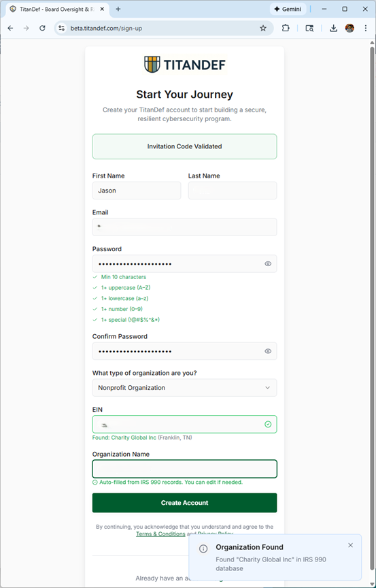Show password in Password field
Viewport: 376px width, 588px height.
click(268, 263)
